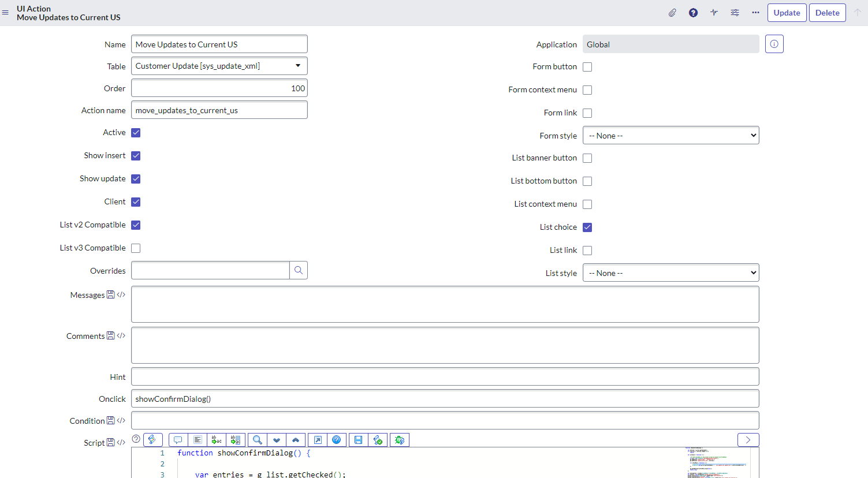
Task: Click the Overrides lookup magnifier icon
Action: [x=299, y=270]
